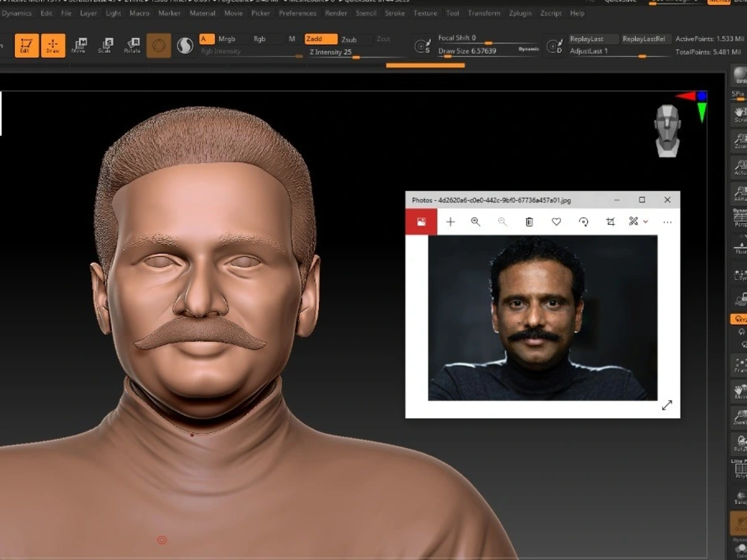Viewport: 747px width, 560px height.
Task: Adjust the AdjustLast slider
Action: coord(619,52)
